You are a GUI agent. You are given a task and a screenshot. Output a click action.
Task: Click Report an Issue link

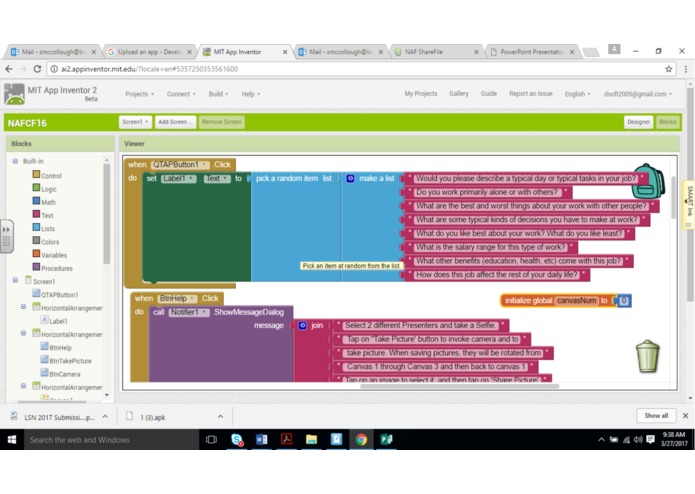click(x=531, y=93)
